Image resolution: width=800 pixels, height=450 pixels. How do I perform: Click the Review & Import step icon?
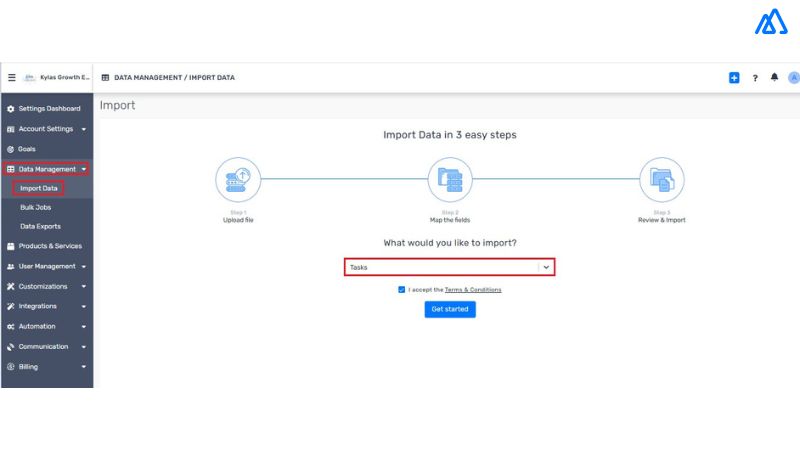[x=662, y=180]
